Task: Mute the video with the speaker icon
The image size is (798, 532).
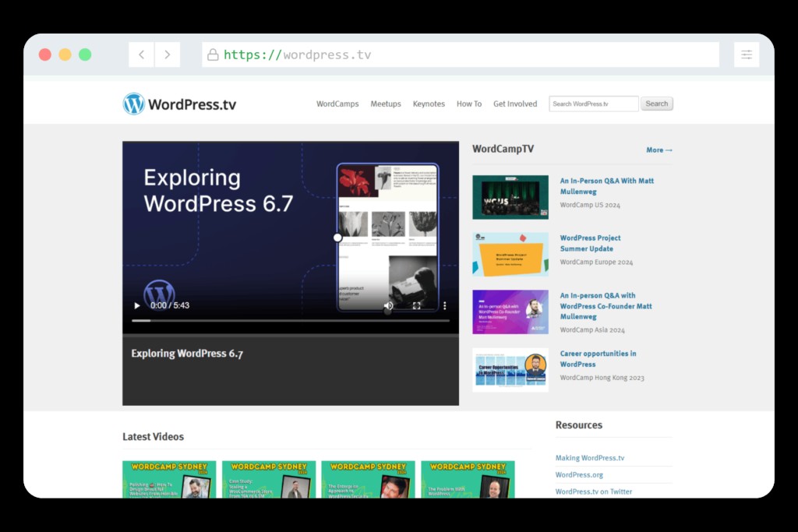Action: click(x=389, y=305)
